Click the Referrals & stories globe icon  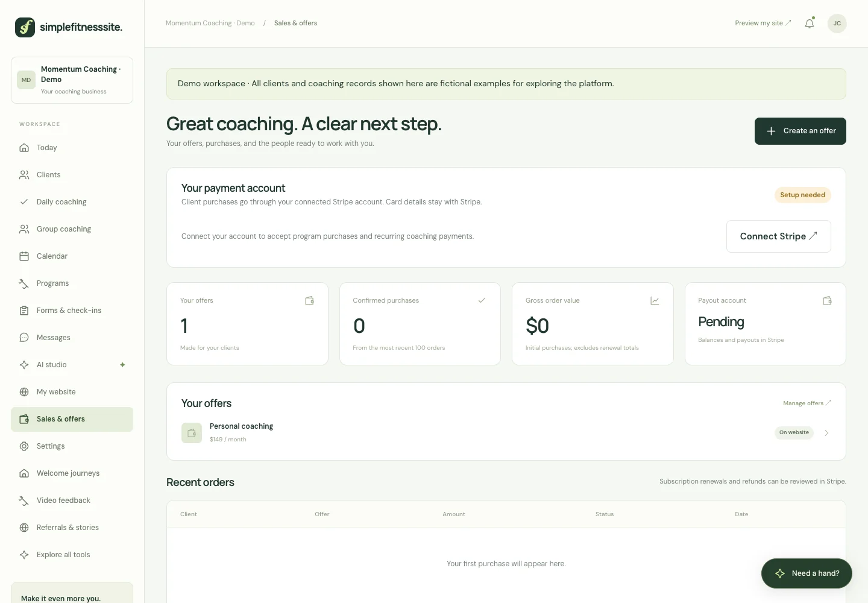24,528
